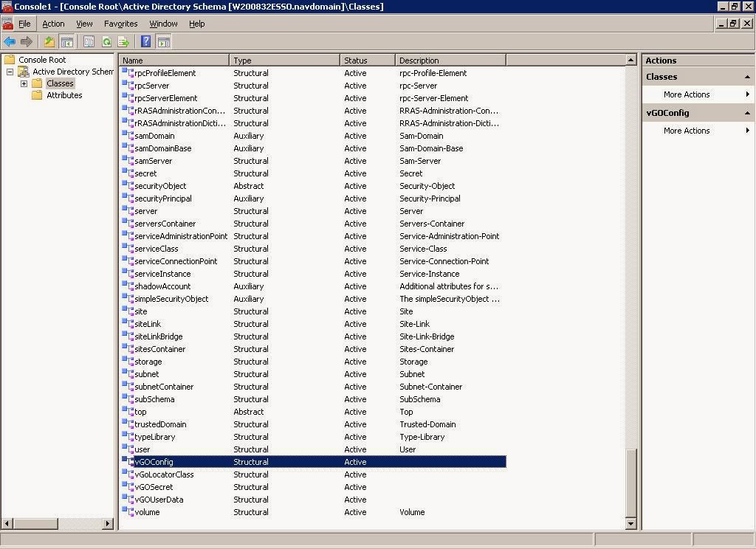Click the vertical scrollbar thumb of class list
This screenshot has height=549, width=756.
click(630, 483)
